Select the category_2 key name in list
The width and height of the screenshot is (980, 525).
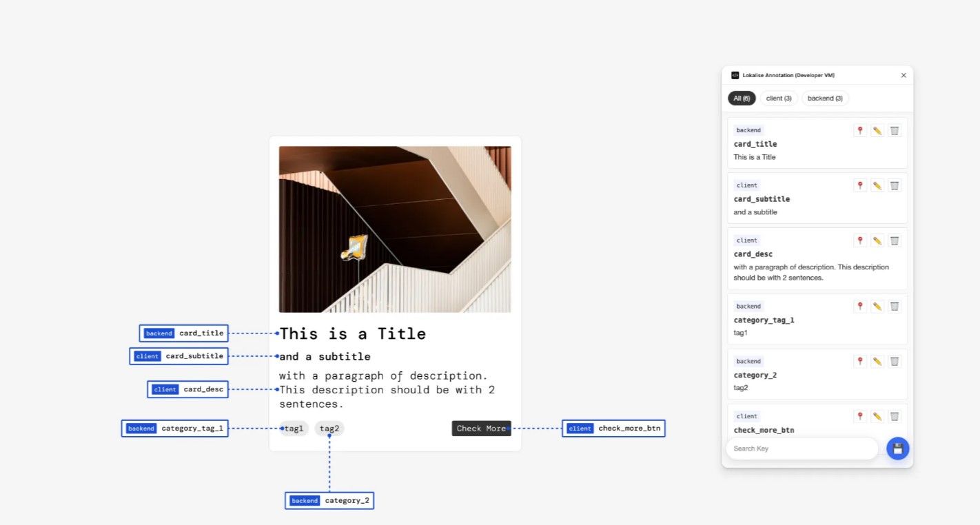click(x=755, y=375)
